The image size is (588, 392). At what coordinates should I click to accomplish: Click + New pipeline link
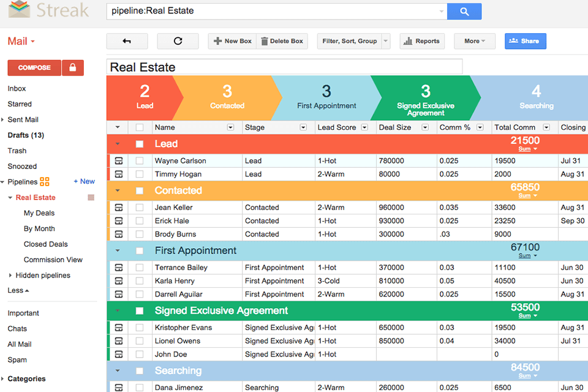click(x=85, y=181)
